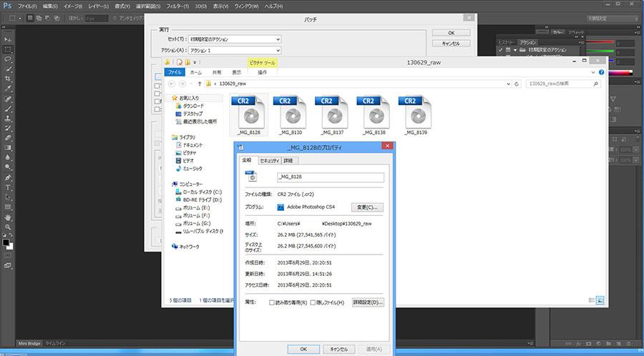Select the Type (T) tool
Viewport: 644px width, 356px height.
[x=8, y=187]
